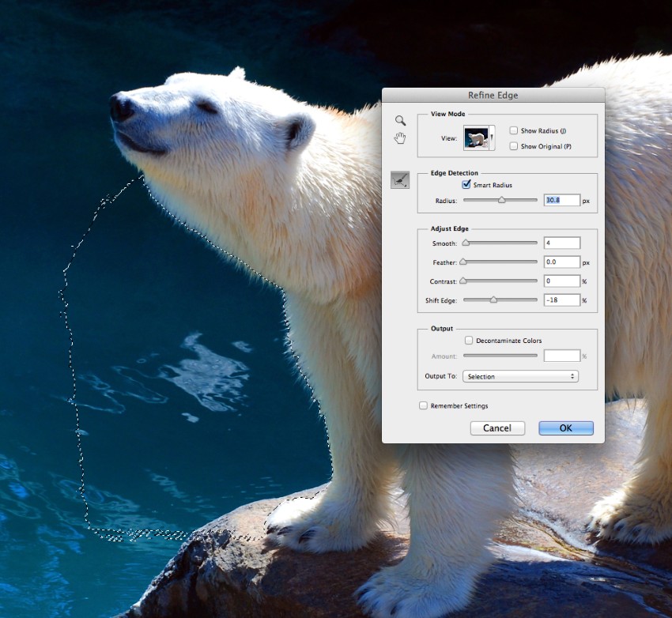Click the Radius value field

[562, 200]
